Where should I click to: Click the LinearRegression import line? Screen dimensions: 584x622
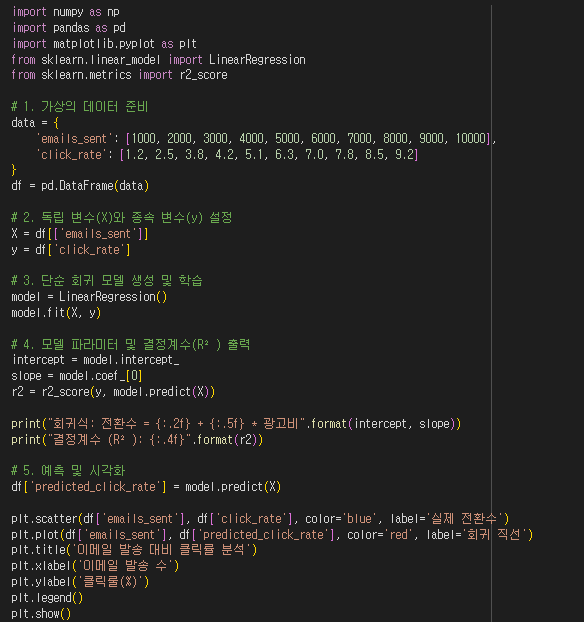click(159, 60)
